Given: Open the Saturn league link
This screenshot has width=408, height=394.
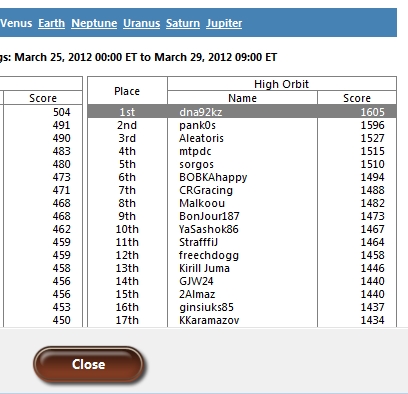Looking at the screenshot, I should click(x=183, y=23).
